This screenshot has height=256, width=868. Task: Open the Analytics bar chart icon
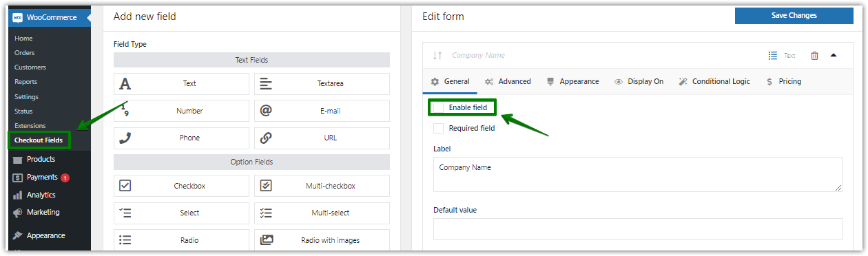click(18, 195)
